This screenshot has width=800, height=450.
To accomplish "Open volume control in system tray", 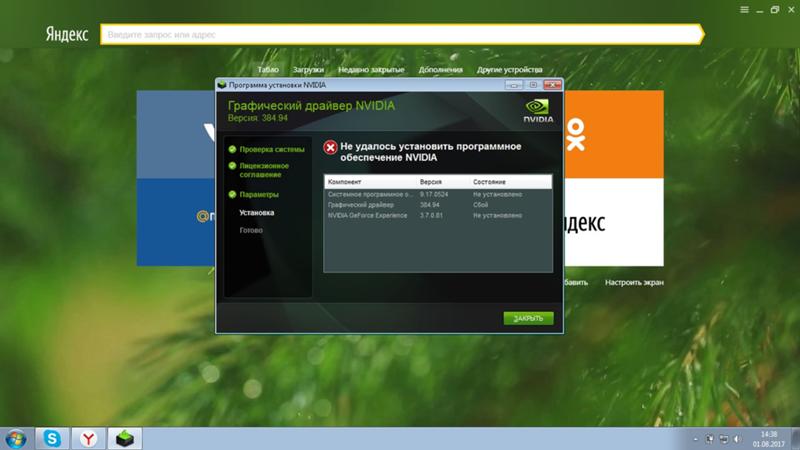I will 738,439.
